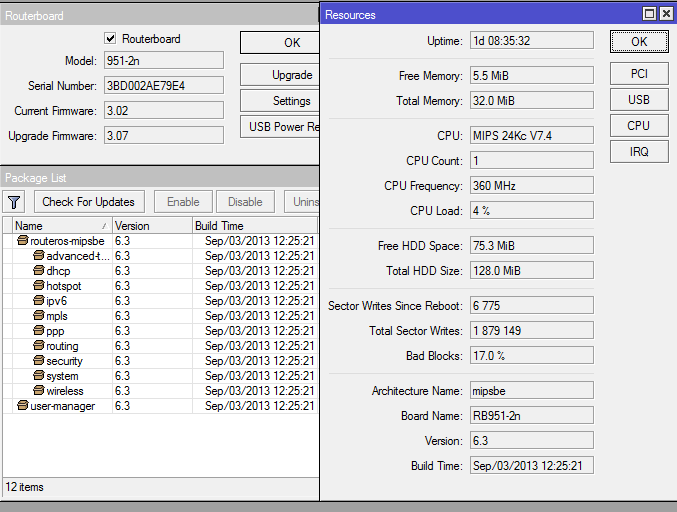The width and height of the screenshot is (677, 512).
Task: Click the CPU field MIPS 24Kc
Action: click(x=532, y=136)
